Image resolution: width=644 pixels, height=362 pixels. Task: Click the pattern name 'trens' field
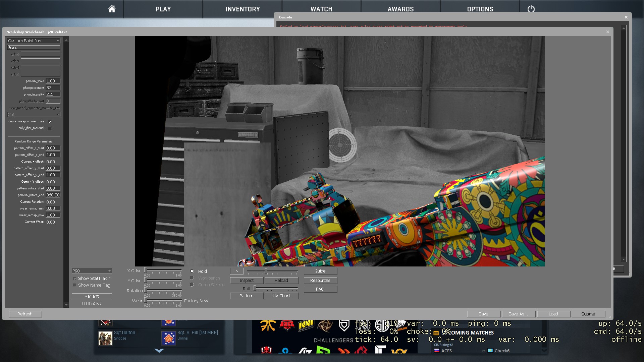point(34,48)
